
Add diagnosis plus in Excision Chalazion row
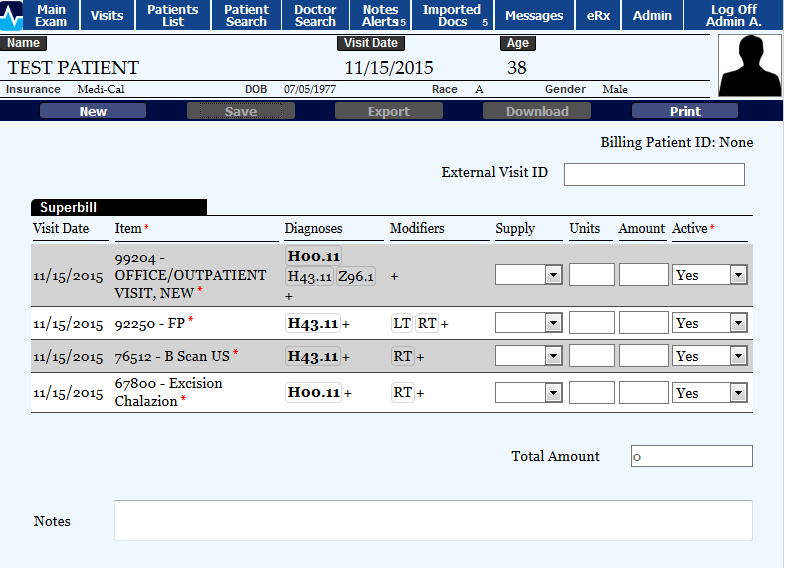click(348, 394)
